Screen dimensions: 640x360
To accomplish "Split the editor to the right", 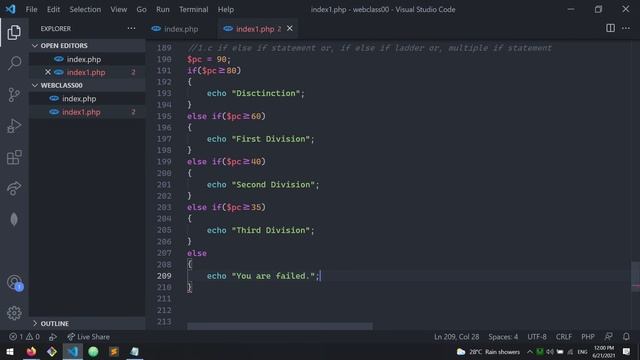I will 610,28.
